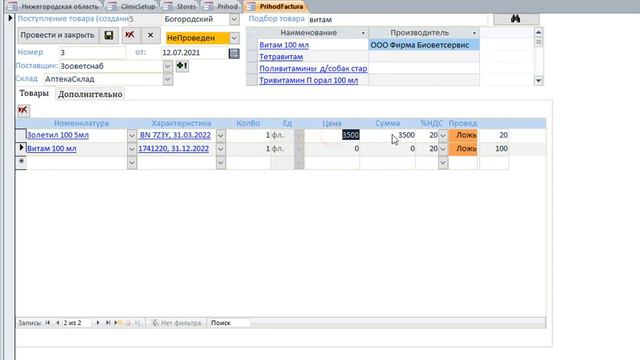Open the Товары tab
Image resolution: width=640 pixels, height=360 pixels.
[34, 93]
